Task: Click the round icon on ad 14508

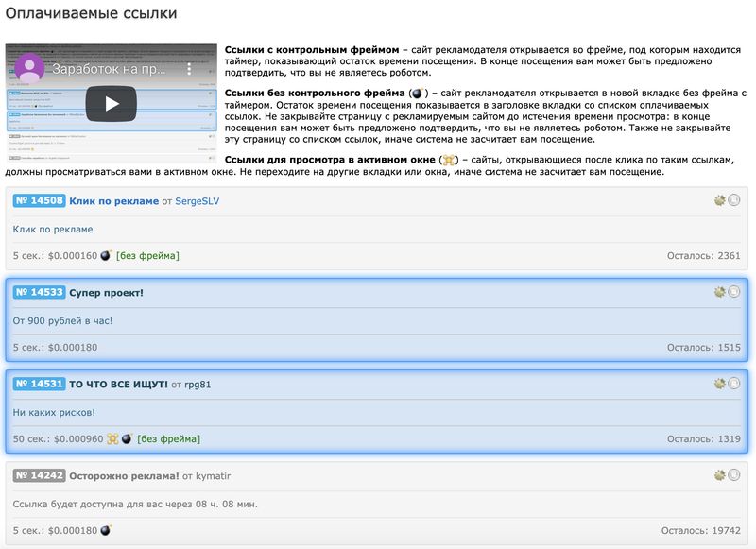Action: point(734,200)
